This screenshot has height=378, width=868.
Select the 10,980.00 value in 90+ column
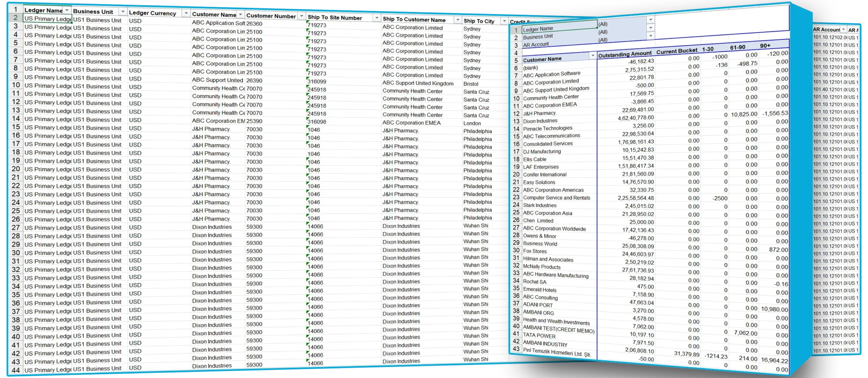[x=774, y=309]
